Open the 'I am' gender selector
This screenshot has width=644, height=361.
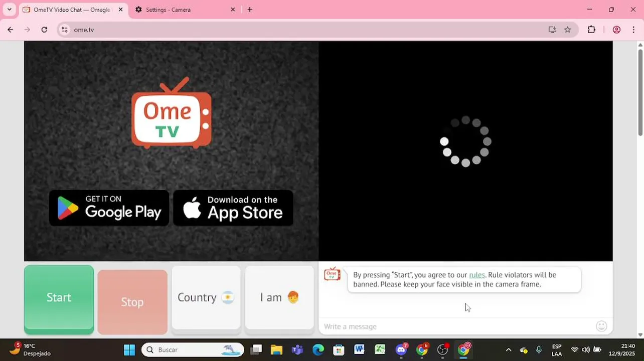coord(279,298)
